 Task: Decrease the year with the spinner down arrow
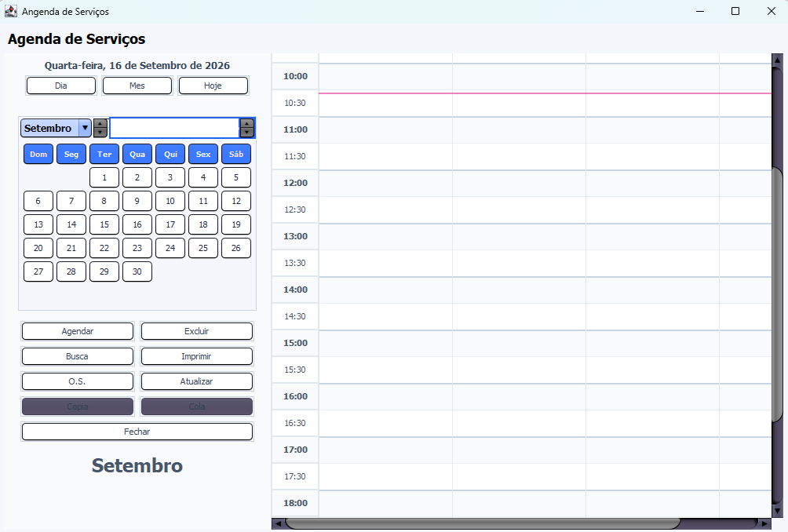pos(246,133)
